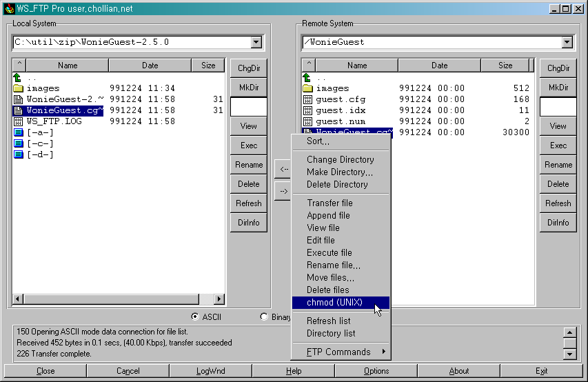
Task: Click the local parent directory up-arrow icon
Action: click(x=18, y=78)
